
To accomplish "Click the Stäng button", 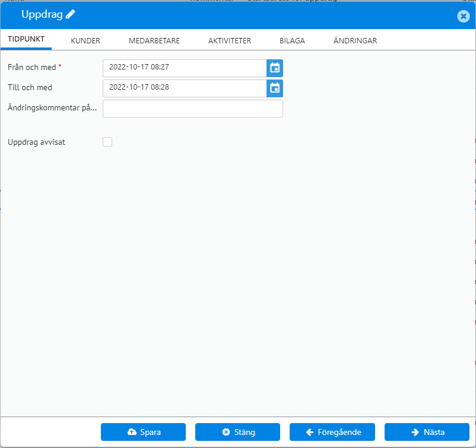I will coord(237,432).
